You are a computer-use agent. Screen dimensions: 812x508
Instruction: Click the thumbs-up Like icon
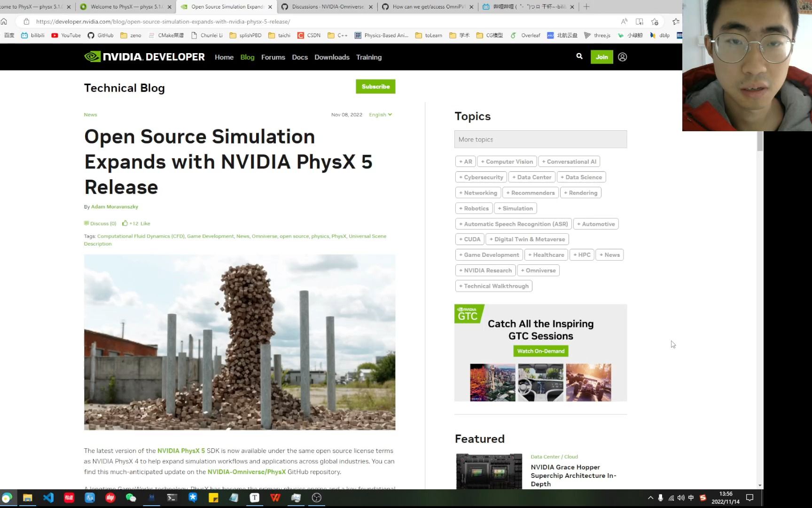[125, 223]
